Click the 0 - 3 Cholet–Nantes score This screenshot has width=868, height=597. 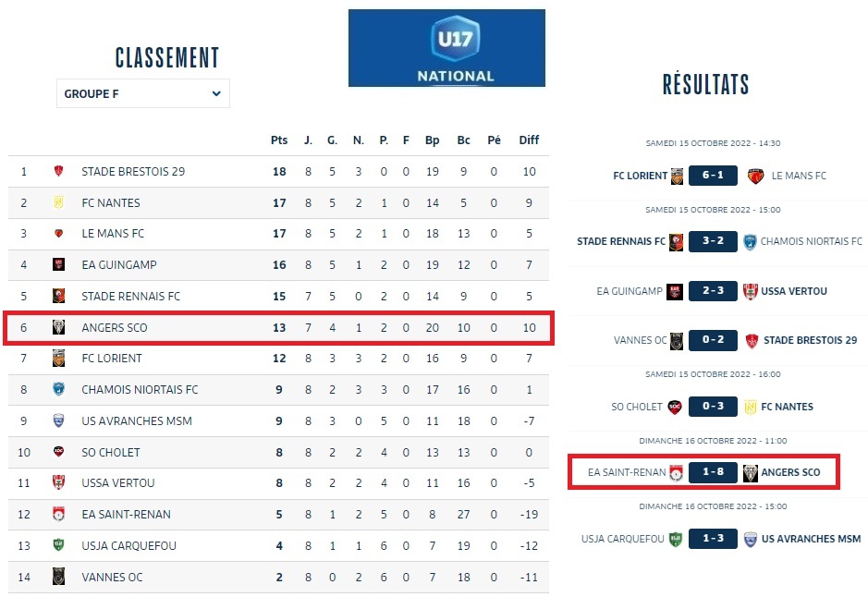tap(713, 407)
